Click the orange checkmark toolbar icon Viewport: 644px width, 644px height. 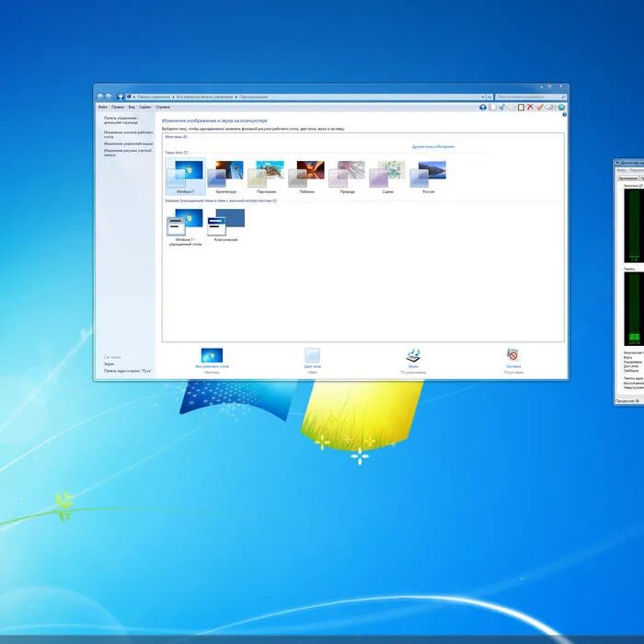pos(540,108)
